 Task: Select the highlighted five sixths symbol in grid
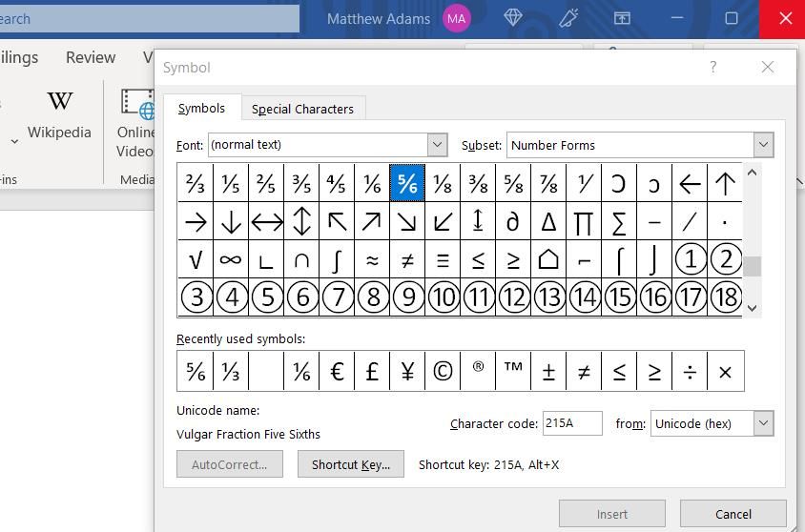point(407,183)
